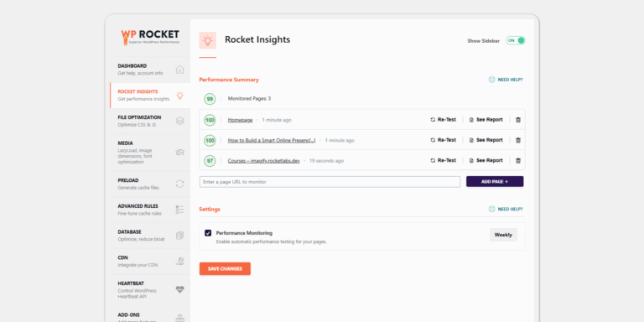Click NEED HELP? in Settings section

click(510, 209)
